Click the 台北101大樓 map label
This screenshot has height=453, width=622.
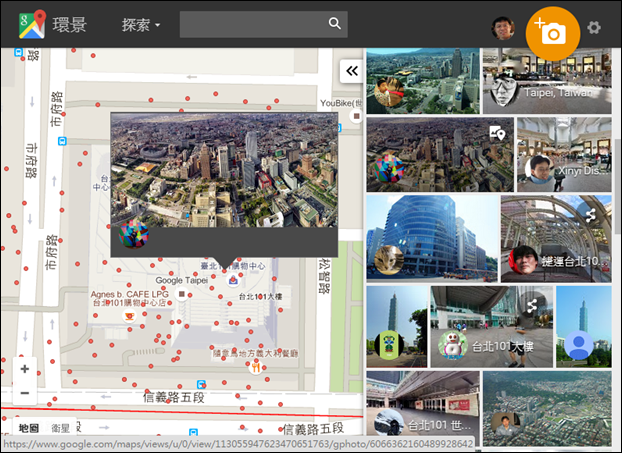pyautogui.click(x=260, y=296)
